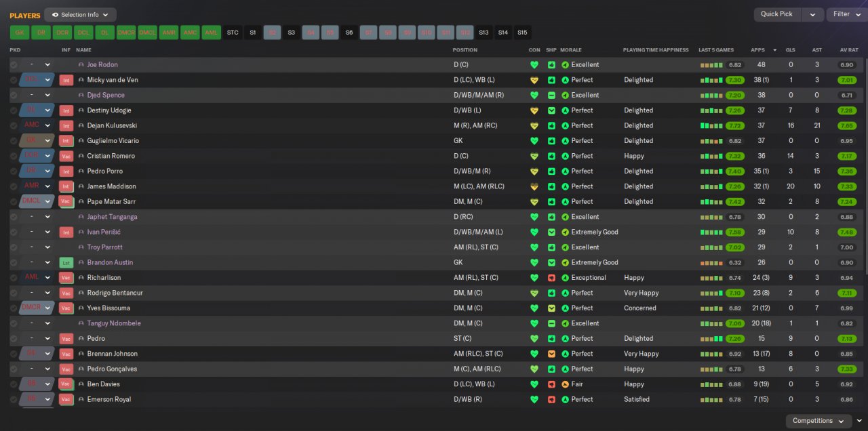The width and height of the screenshot is (868, 431).
Task: Click Brandon Austin's Lst status badge
Action: coord(66,262)
